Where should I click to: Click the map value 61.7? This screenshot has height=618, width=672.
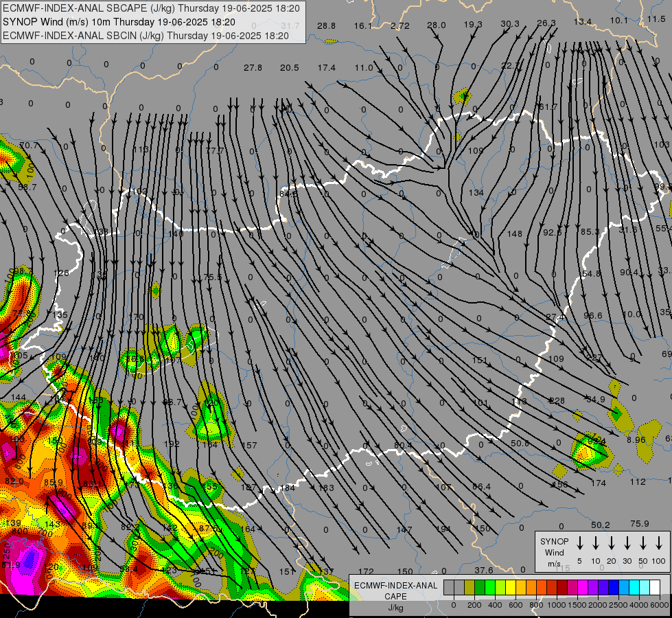[548, 107]
